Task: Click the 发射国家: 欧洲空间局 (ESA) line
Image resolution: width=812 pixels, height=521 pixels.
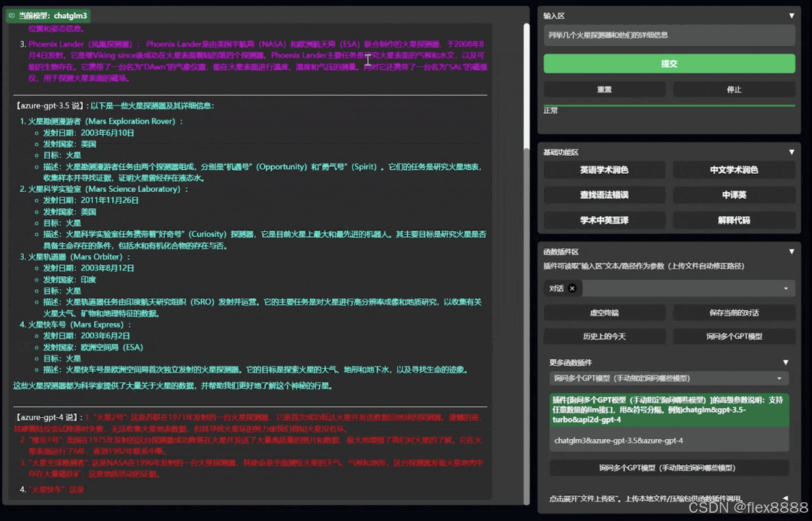Action: click(93, 348)
